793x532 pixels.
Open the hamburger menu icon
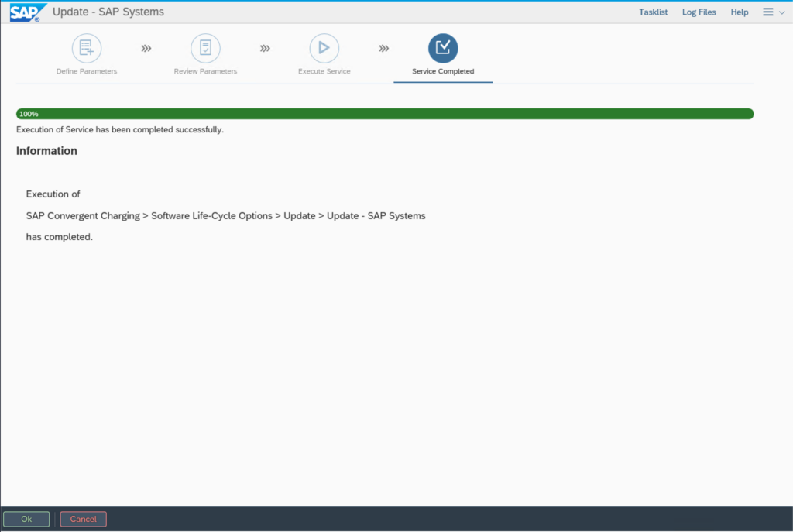767,12
